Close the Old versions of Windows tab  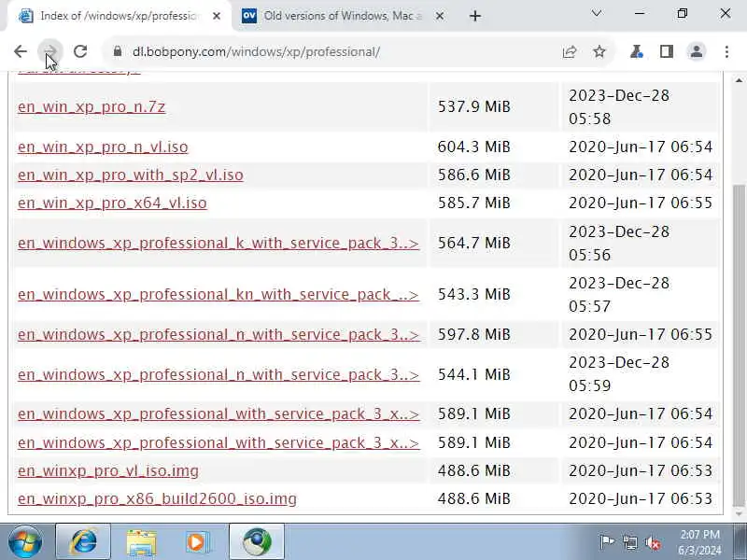440,16
